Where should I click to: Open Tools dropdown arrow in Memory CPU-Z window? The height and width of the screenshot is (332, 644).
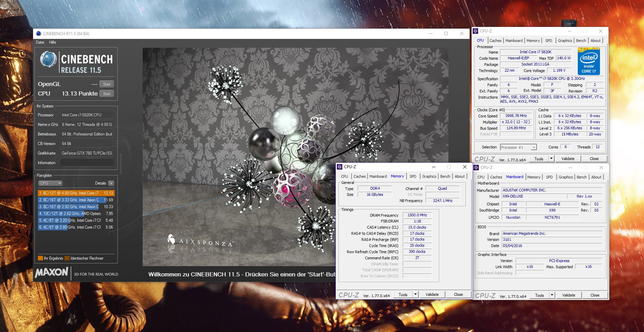point(415,294)
